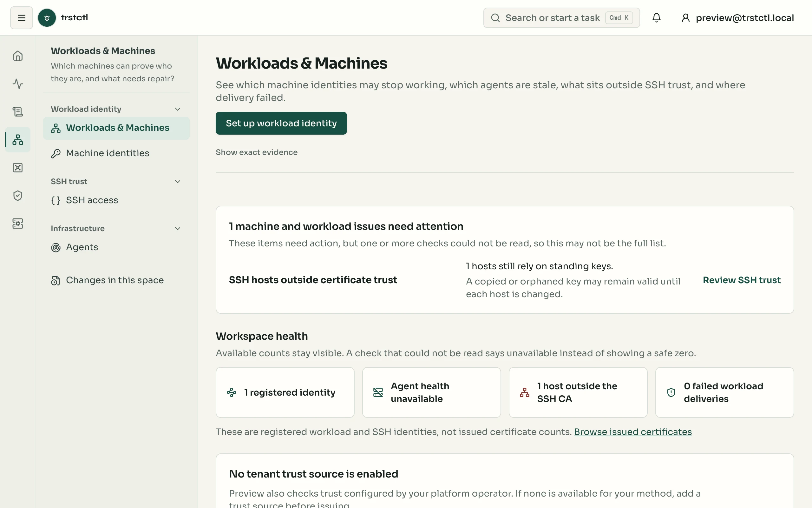
Task: Expand Show exact evidence
Action: (x=256, y=152)
